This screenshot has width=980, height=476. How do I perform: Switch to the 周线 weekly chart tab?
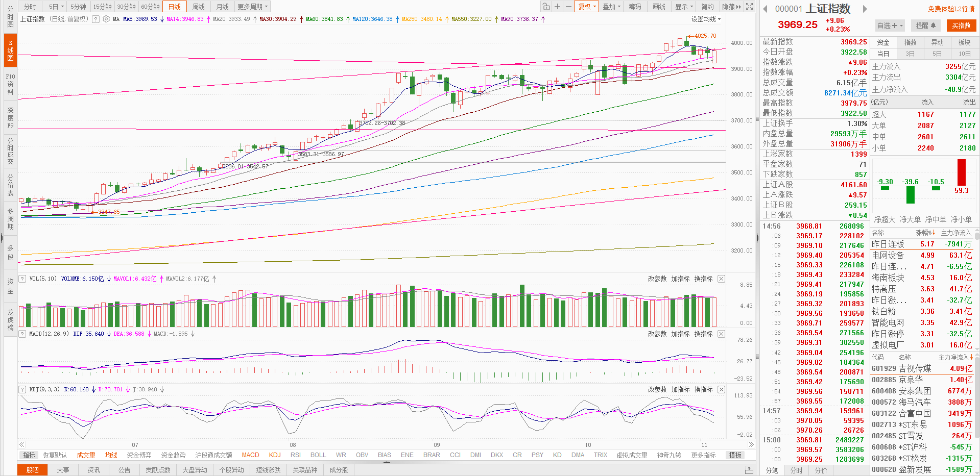(199, 7)
